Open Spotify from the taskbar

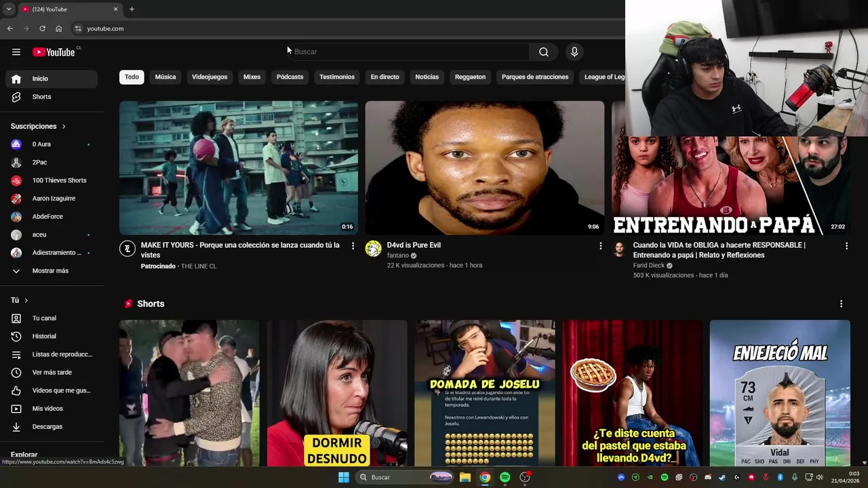505,477
